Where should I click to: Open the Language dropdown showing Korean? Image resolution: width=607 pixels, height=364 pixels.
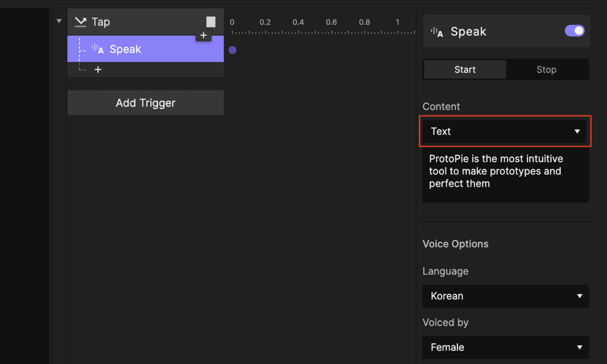(505, 296)
